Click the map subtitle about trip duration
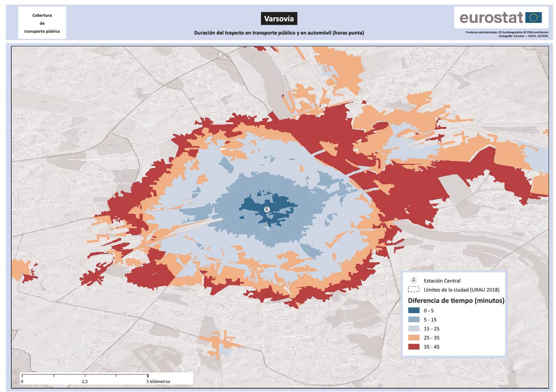This screenshot has width=556, height=392. click(x=279, y=33)
